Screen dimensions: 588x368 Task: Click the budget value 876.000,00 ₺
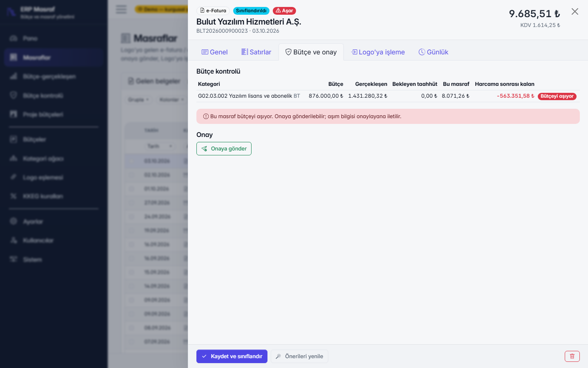click(326, 96)
